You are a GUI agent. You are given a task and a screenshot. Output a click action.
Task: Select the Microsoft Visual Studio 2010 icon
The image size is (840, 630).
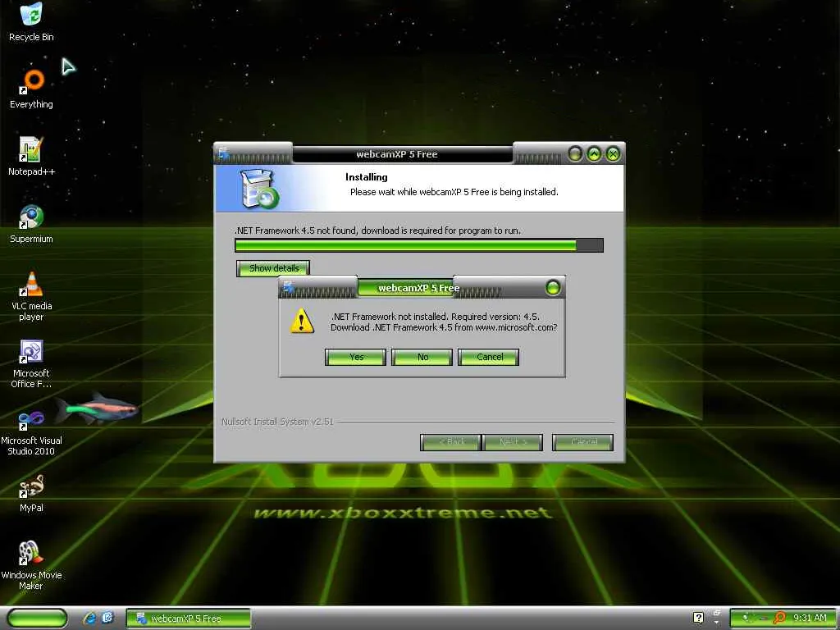click(x=31, y=431)
